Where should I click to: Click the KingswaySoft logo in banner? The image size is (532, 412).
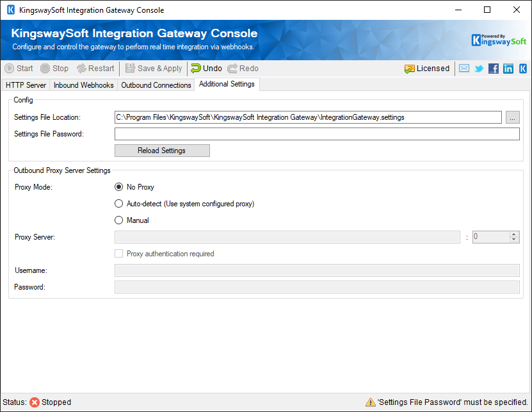click(499, 40)
